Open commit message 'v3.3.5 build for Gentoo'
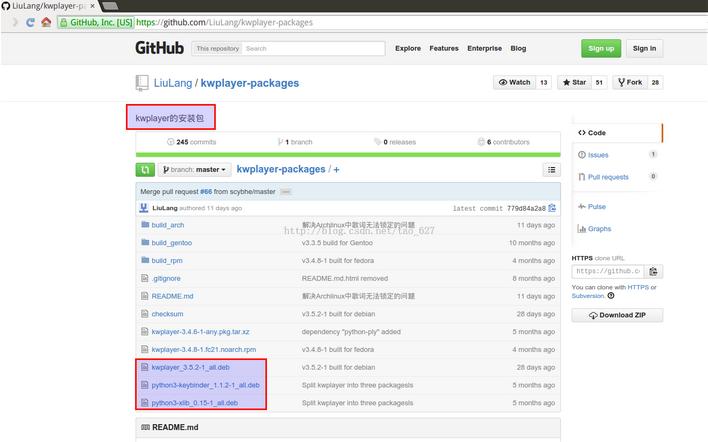The width and height of the screenshot is (708, 442). (x=337, y=242)
